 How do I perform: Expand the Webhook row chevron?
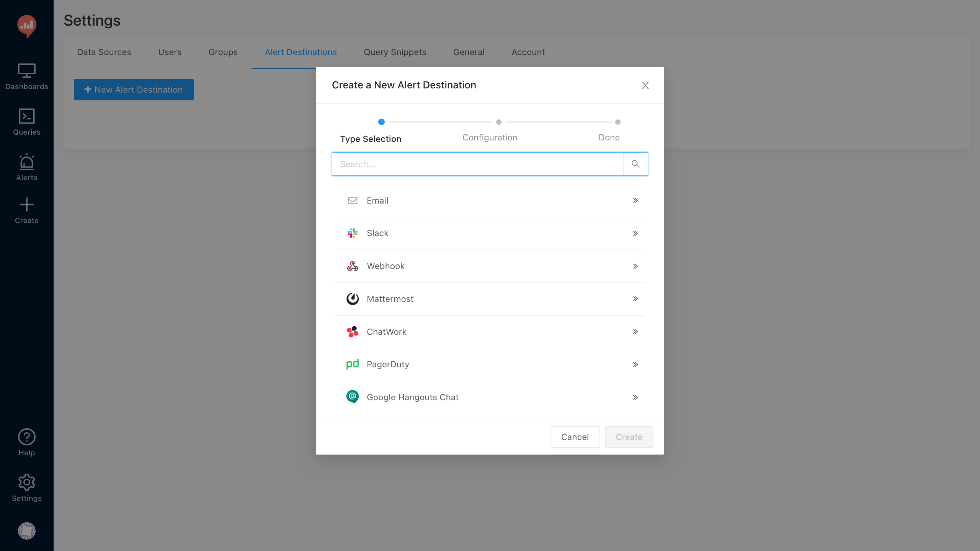[635, 266]
